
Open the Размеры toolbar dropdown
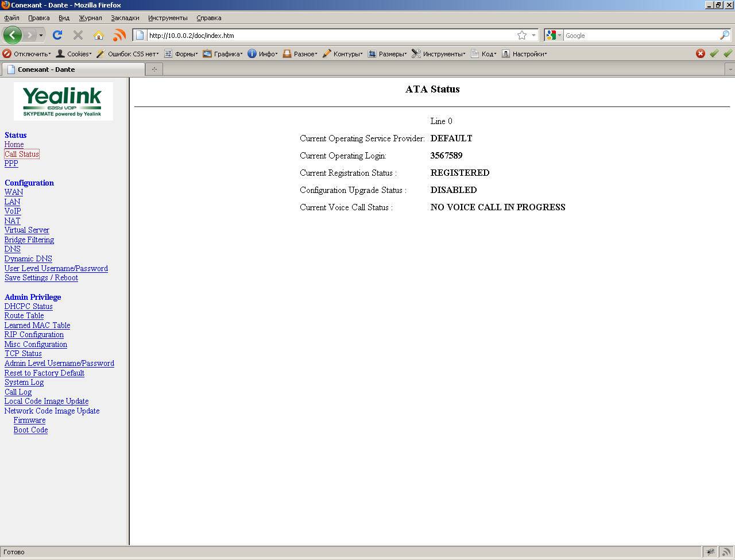[x=388, y=53]
